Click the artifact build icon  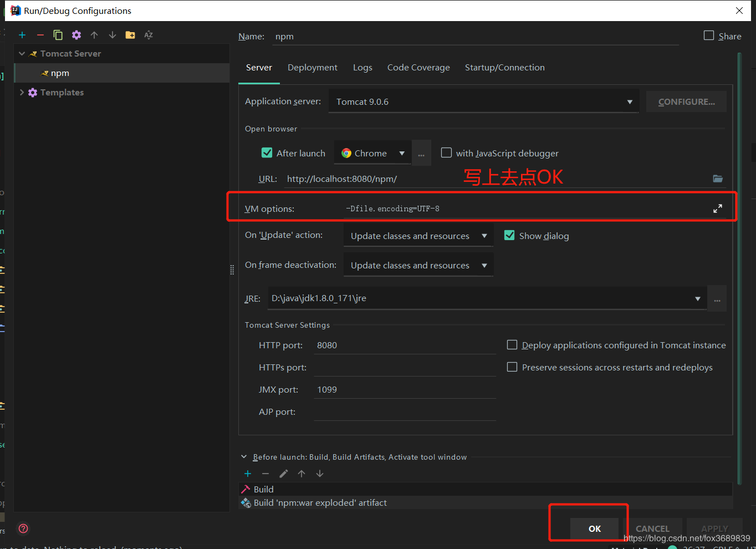[246, 503]
